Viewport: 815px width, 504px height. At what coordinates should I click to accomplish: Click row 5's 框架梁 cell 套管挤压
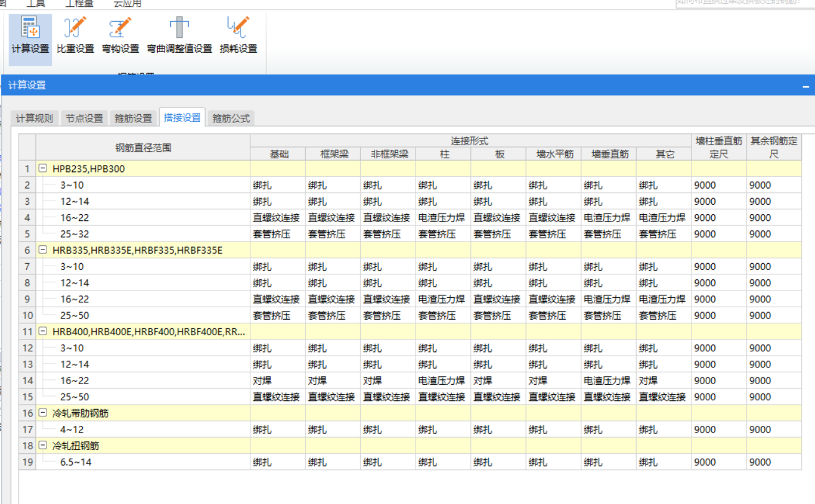coord(333,234)
